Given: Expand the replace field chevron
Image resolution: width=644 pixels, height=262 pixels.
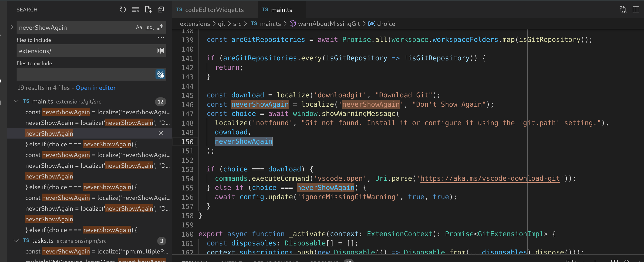Looking at the screenshot, I should 12,28.
